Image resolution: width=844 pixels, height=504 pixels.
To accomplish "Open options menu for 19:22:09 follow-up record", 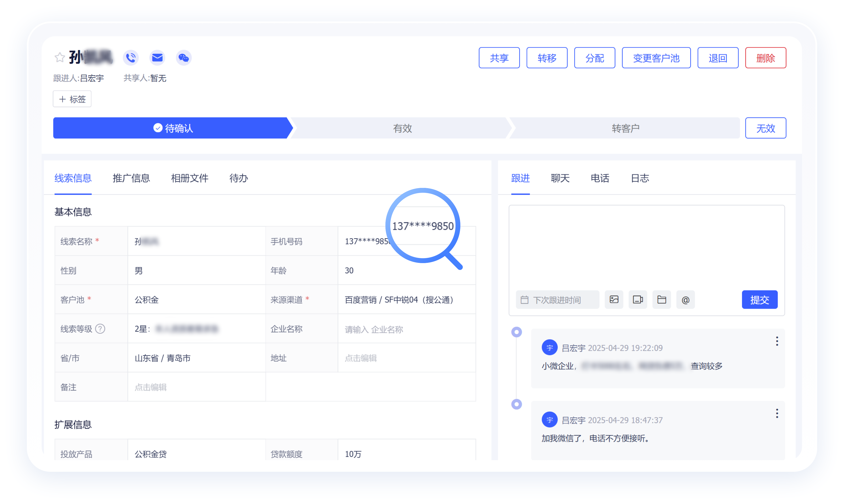I will point(777,341).
